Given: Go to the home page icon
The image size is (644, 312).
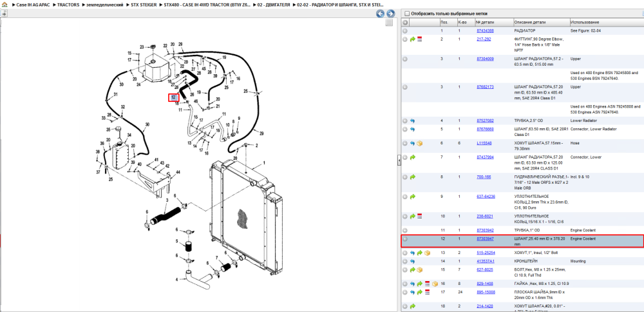Looking at the screenshot, I should coord(5,4).
